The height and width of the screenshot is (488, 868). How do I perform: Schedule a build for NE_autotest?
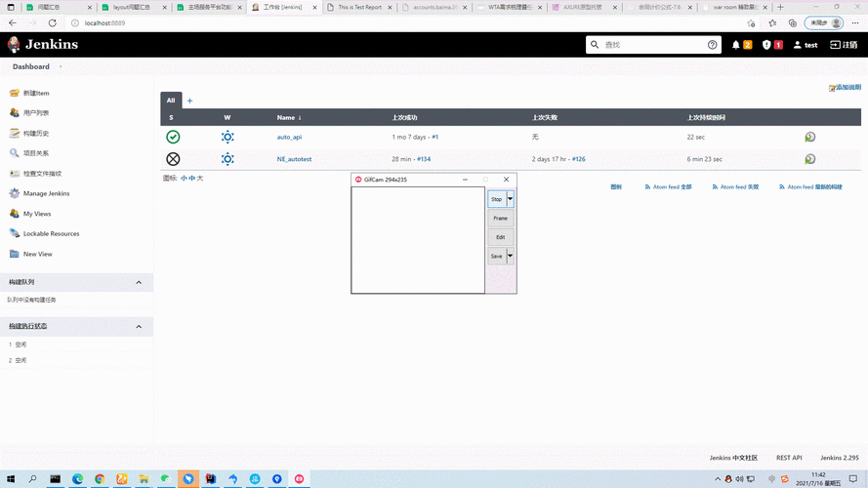coord(809,159)
